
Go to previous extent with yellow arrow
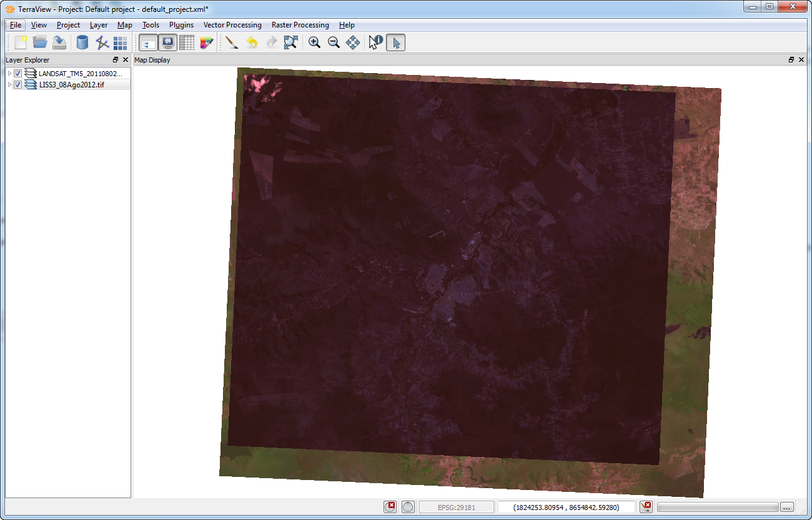tap(252, 42)
